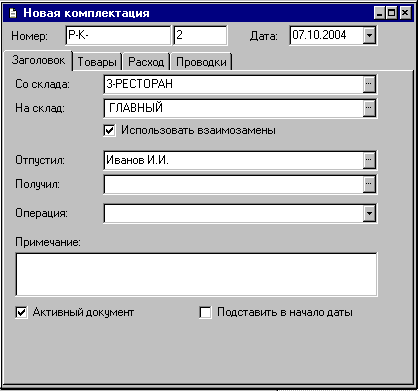Maximize the Новая комплектация window
Image resolution: width=418 pixels, height=391 pixels.
coord(392,13)
